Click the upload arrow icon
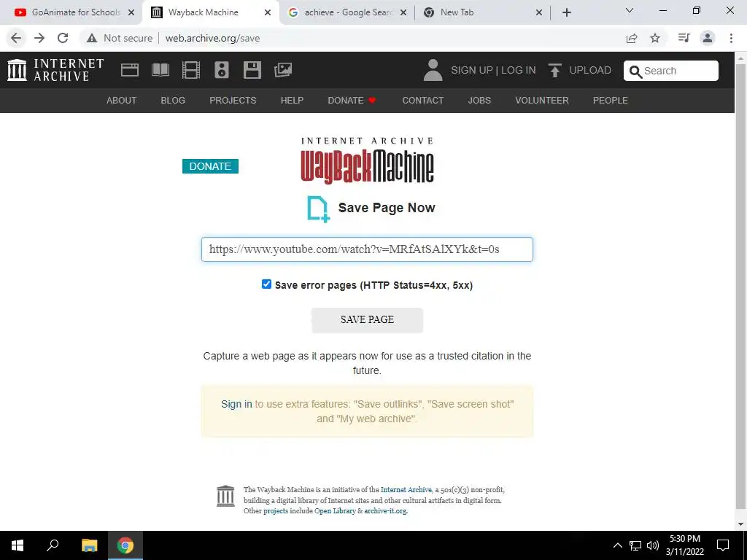The height and width of the screenshot is (560, 747). click(x=554, y=70)
